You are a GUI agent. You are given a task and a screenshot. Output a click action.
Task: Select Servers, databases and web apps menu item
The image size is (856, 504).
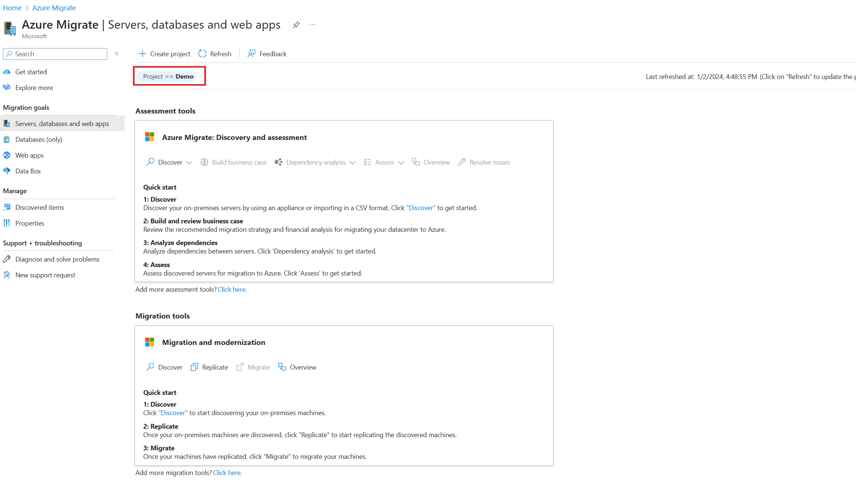62,123
